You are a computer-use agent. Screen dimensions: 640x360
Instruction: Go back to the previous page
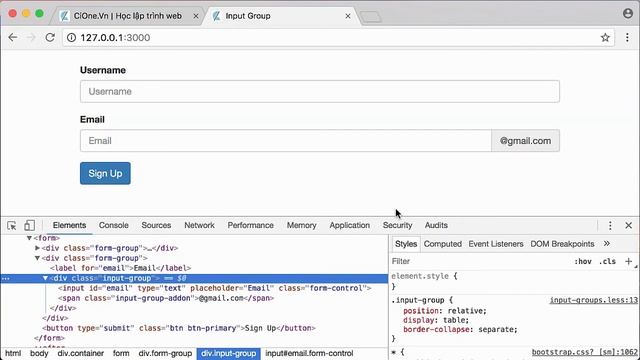click(13, 38)
